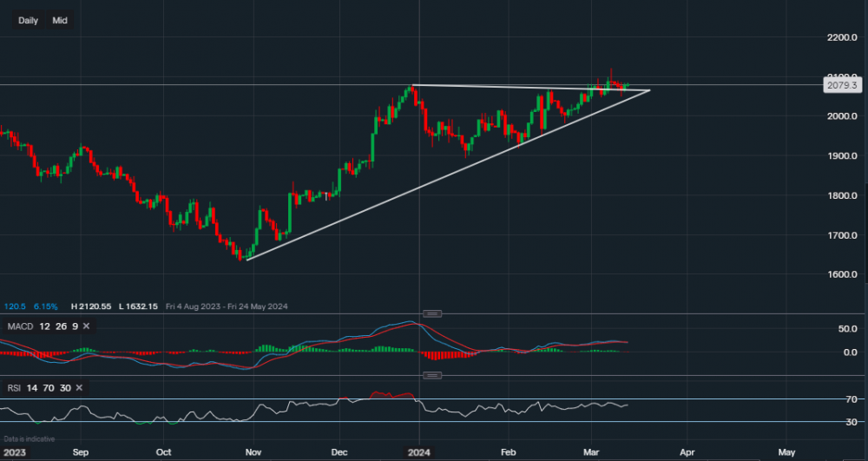
Task: Click the Nov label on time axis
Action: 253,452
